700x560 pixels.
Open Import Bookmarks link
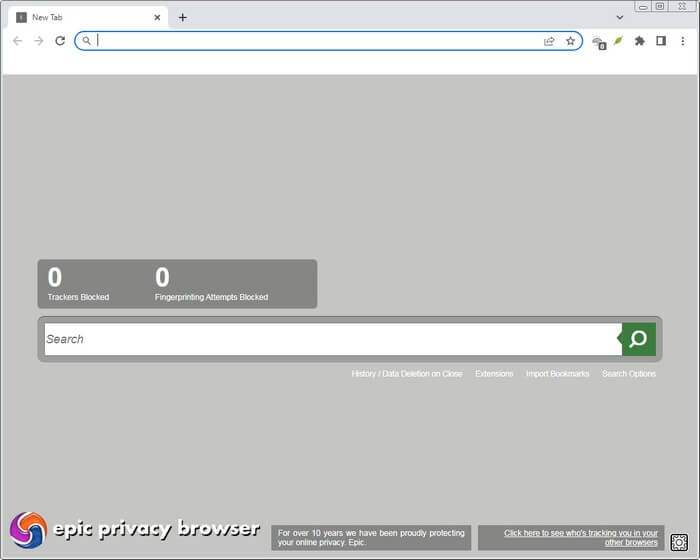coord(557,374)
